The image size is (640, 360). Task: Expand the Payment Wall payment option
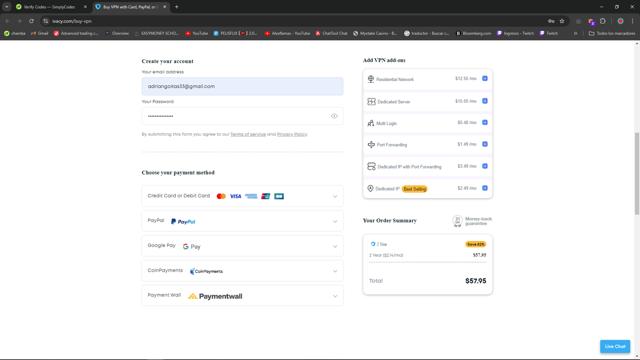(242, 296)
